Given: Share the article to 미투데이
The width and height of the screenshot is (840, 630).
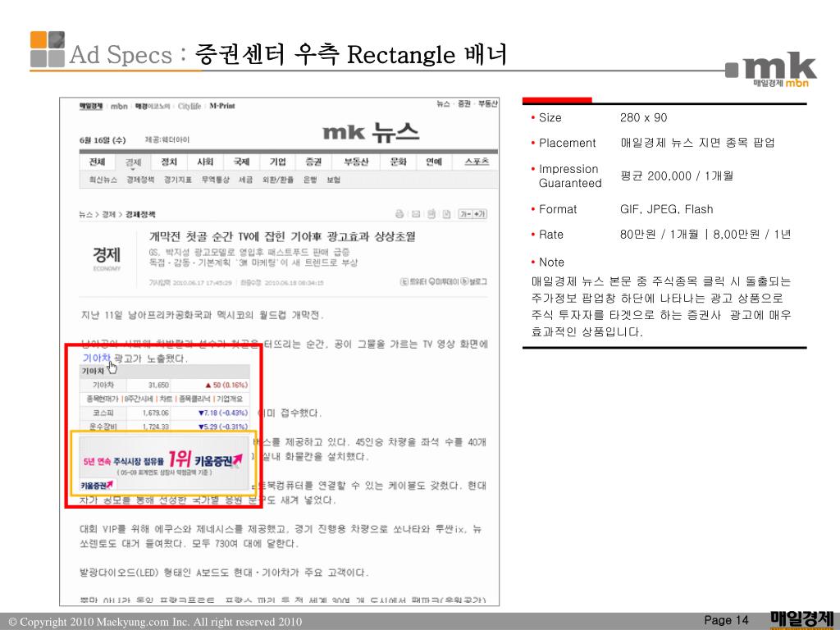Looking at the screenshot, I should pos(444,281).
